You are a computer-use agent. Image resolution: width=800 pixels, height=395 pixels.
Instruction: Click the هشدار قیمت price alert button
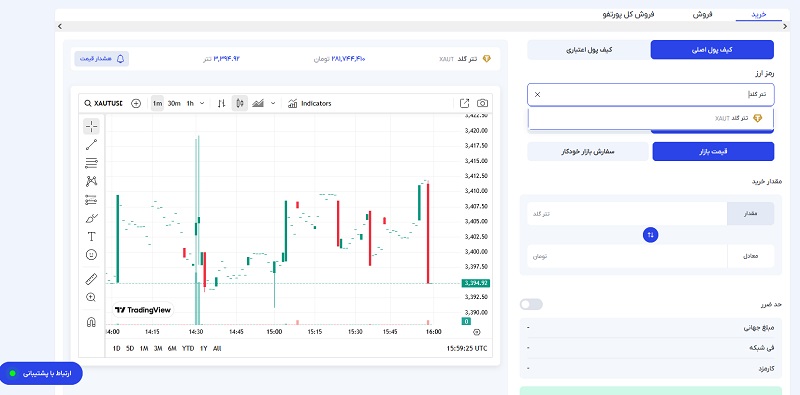point(102,59)
